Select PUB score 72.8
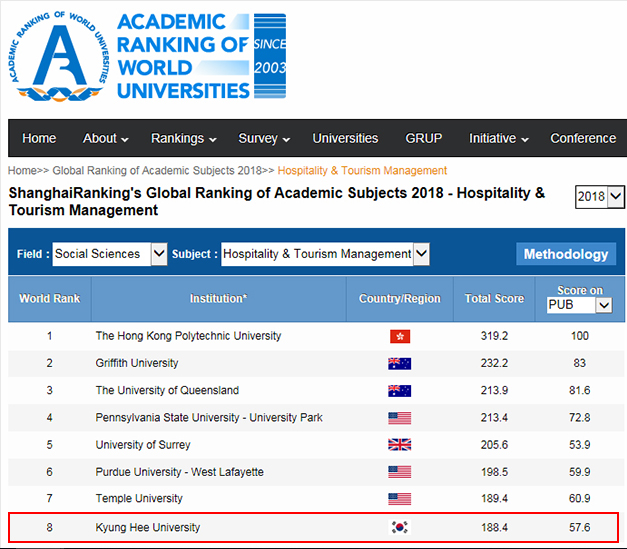Viewport: 627px width, 549px height. point(579,418)
